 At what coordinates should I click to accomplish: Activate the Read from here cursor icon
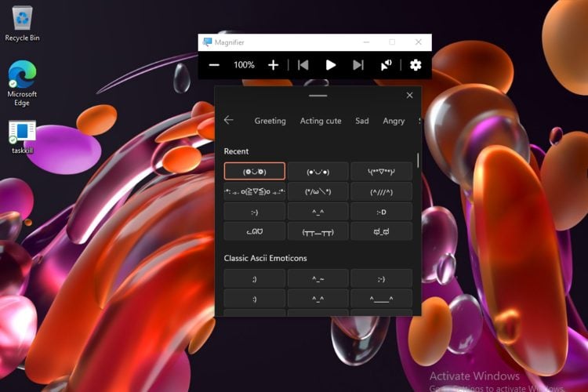pyautogui.click(x=387, y=65)
